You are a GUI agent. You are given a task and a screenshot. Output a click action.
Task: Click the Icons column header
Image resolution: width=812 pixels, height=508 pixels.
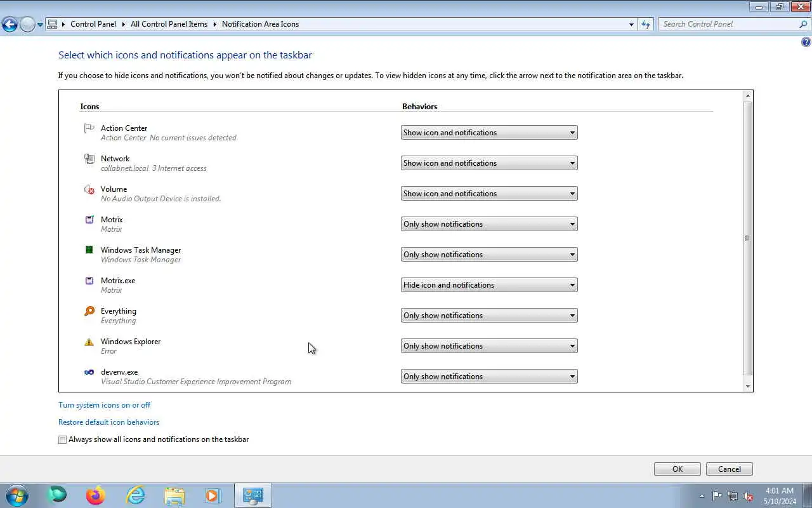pos(89,107)
